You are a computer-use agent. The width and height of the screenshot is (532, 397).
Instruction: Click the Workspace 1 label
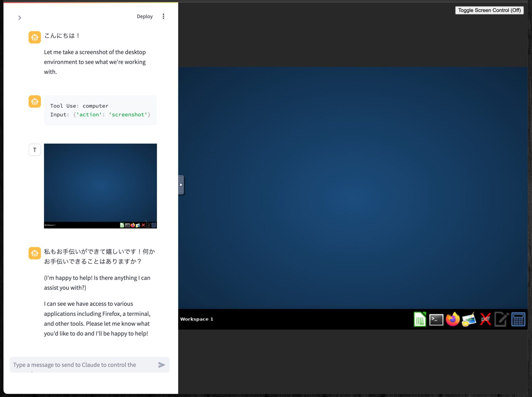196,319
